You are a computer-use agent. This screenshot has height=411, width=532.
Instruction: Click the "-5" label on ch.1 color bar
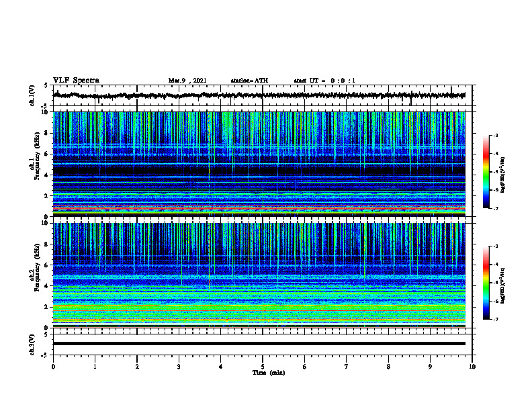496,172
